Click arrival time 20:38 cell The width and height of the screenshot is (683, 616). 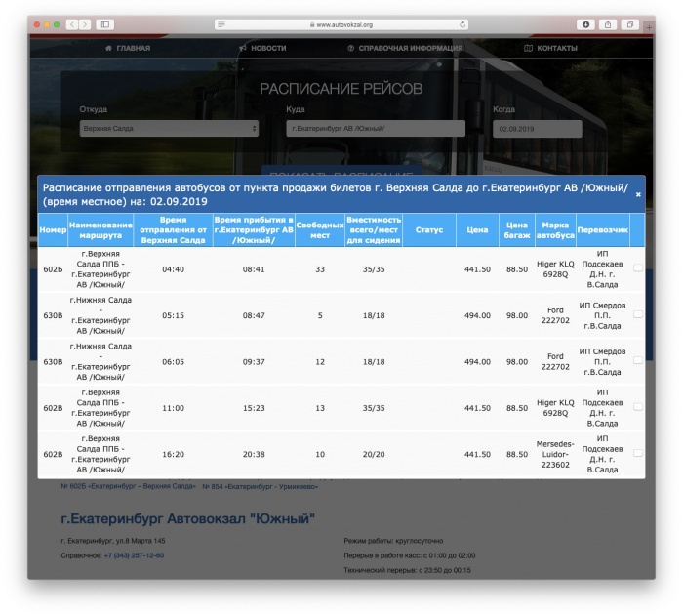(x=254, y=454)
